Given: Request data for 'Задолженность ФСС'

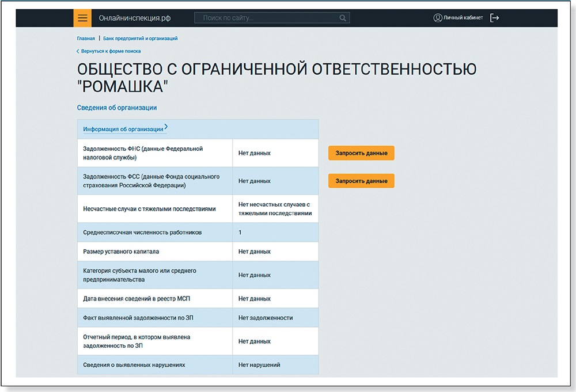Looking at the screenshot, I should click(x=361, y=181).
